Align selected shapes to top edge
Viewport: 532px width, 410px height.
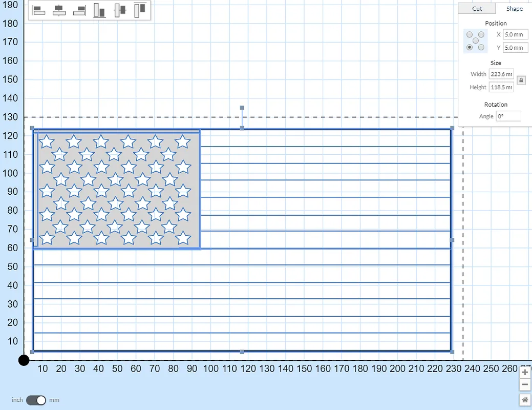click(x=140, y=10)
